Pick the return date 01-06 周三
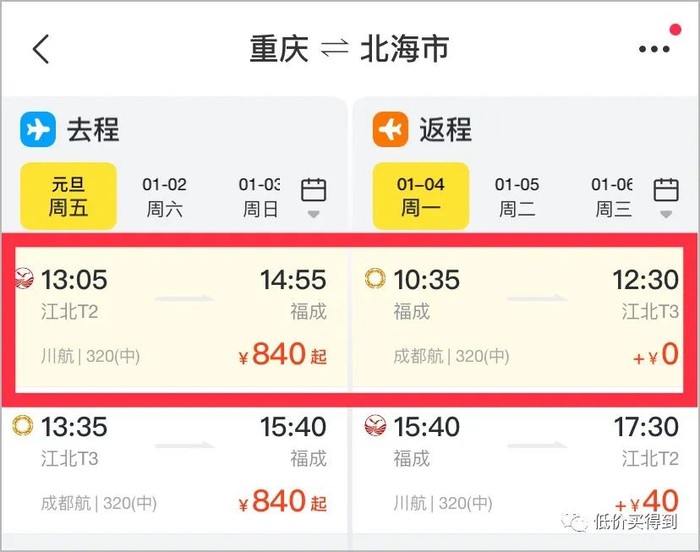Screen dimensions: 700x552 coord(611,196)
